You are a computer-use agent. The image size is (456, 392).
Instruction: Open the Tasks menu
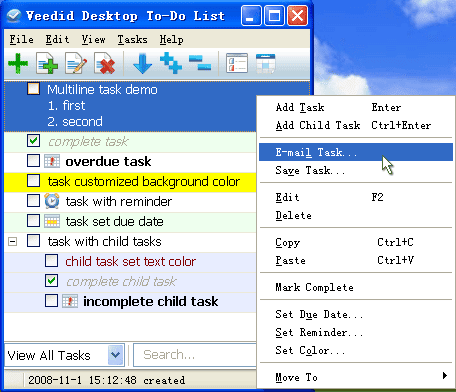click(x=132, y=40)
